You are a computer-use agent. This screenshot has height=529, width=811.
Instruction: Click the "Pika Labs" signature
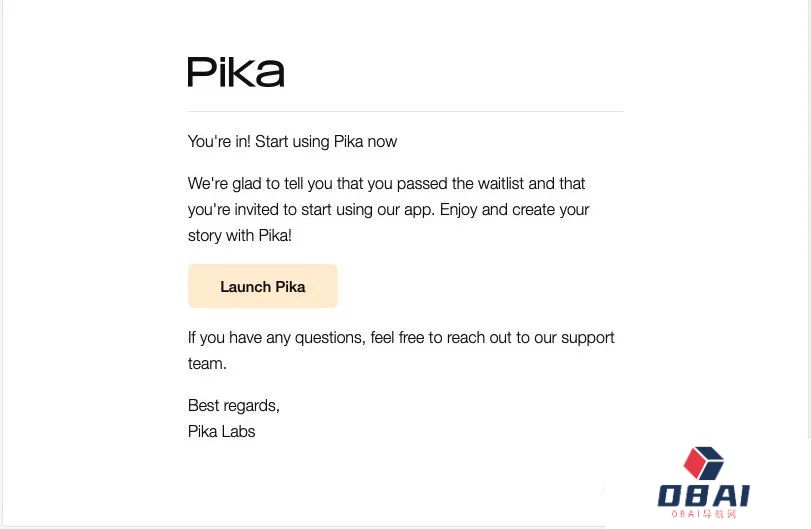coord(222,431)
